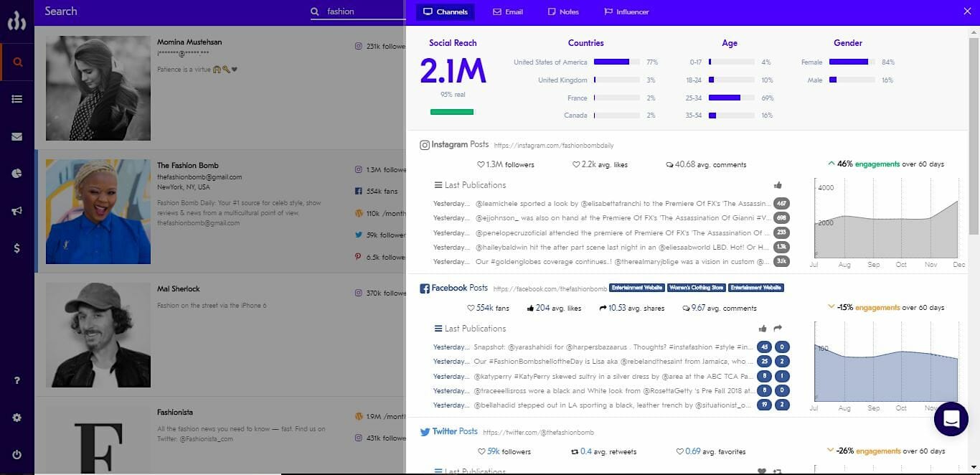Click Pinterest icon beside 6.5k followers
This screenshot has height=475, width=980.
(x=359, y=257)
